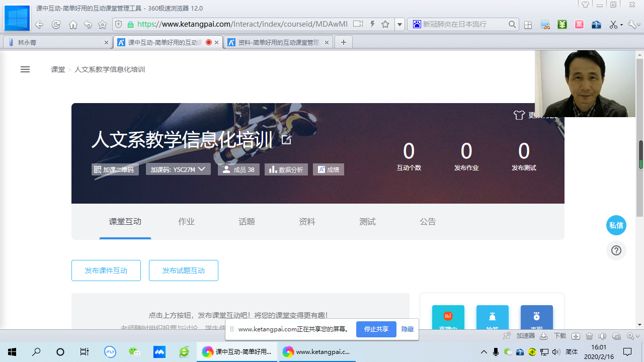Click the help question mark icon

616,250
